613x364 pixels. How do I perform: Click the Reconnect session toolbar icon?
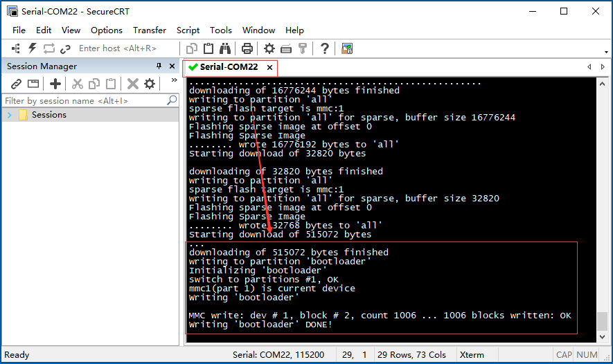pyautogui.click(x=49, y=48)
